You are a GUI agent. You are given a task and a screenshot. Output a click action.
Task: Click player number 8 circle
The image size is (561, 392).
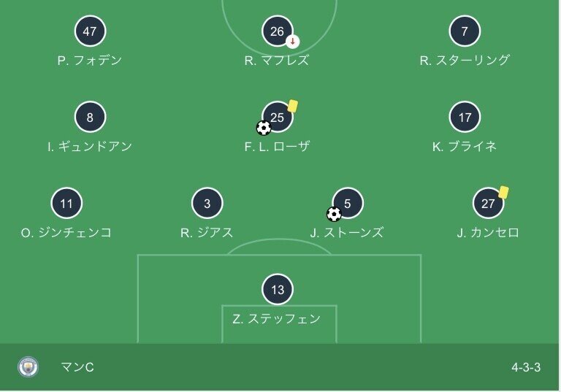coord(90,118)
